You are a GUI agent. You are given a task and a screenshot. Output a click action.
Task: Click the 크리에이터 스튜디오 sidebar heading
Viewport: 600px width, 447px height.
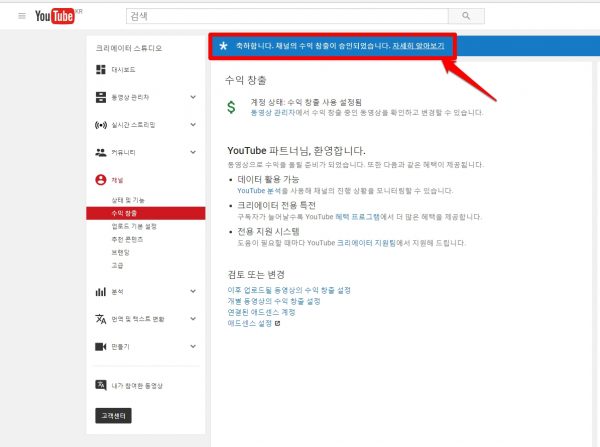pos(129,48)
